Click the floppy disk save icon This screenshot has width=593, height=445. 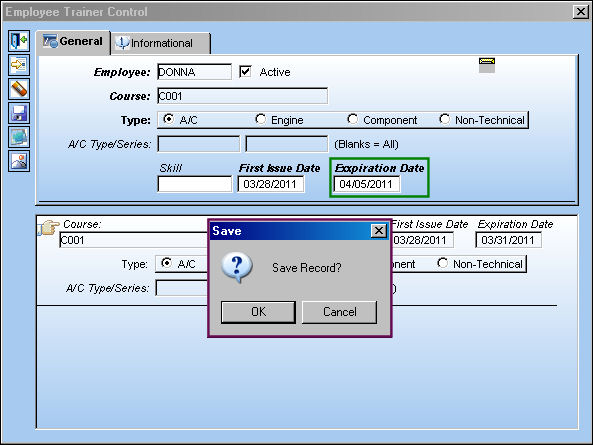tap(19, 113)
